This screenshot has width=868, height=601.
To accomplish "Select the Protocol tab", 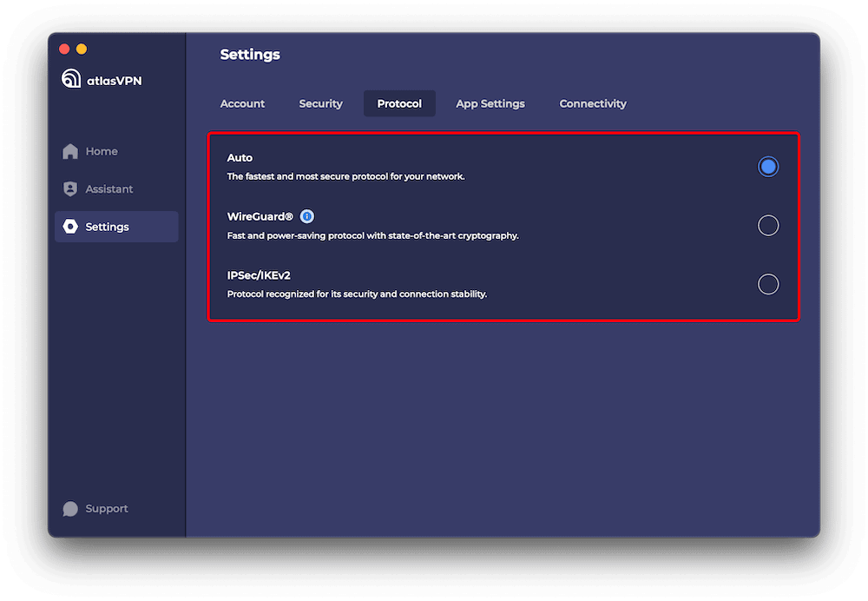I will pyautogui.click(x=399, y=103).
